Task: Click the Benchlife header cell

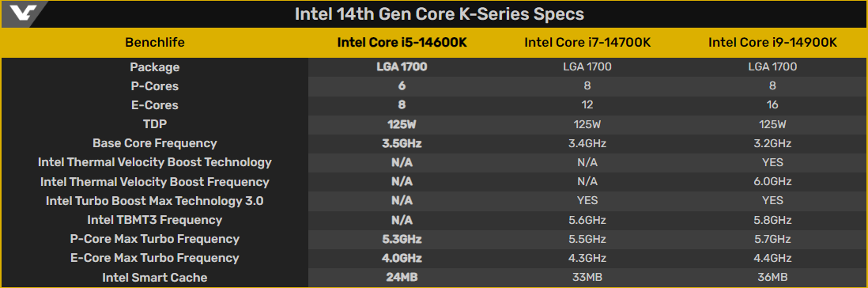Action: point(155,43)
